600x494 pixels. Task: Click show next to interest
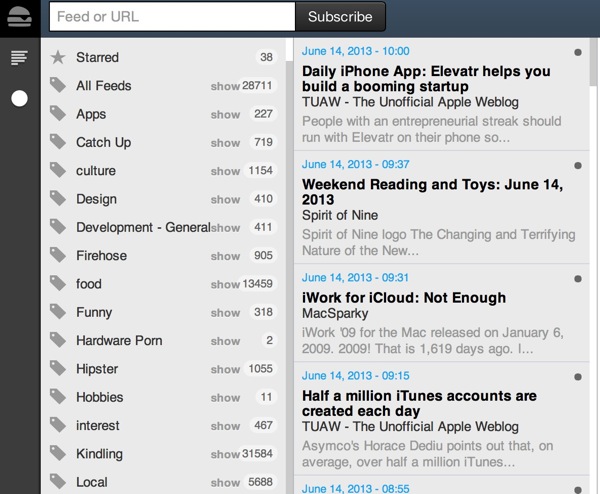225,426
